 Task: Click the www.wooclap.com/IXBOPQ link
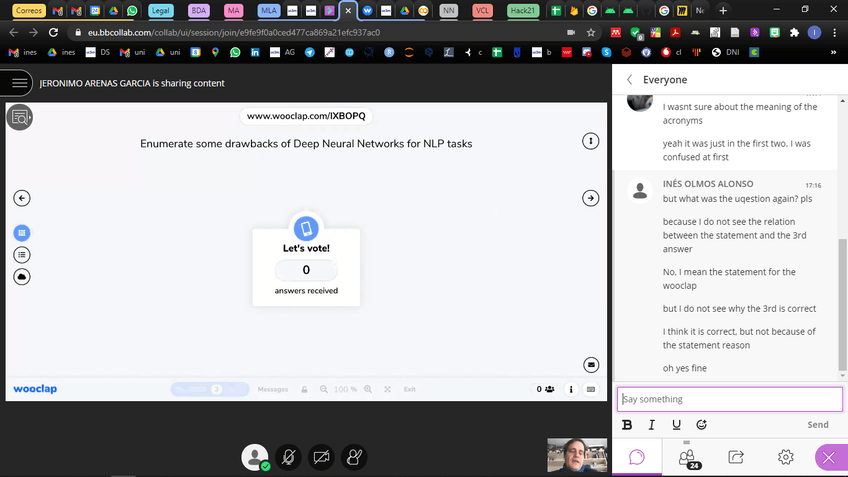[307, 117]
